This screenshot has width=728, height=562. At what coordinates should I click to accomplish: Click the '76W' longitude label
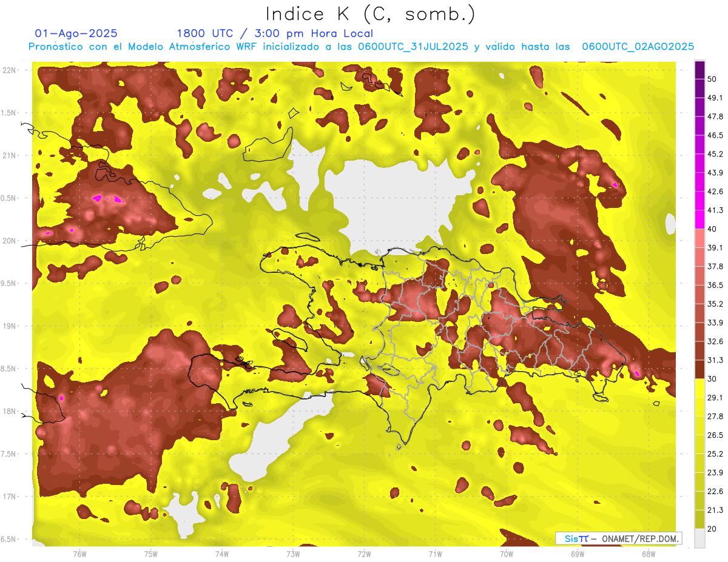click(79, 554)
